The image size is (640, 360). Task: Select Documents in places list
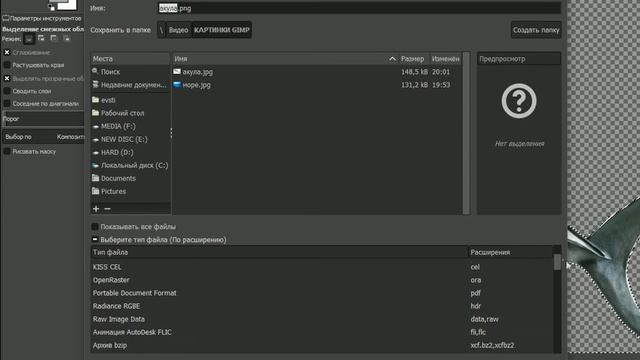130,178
